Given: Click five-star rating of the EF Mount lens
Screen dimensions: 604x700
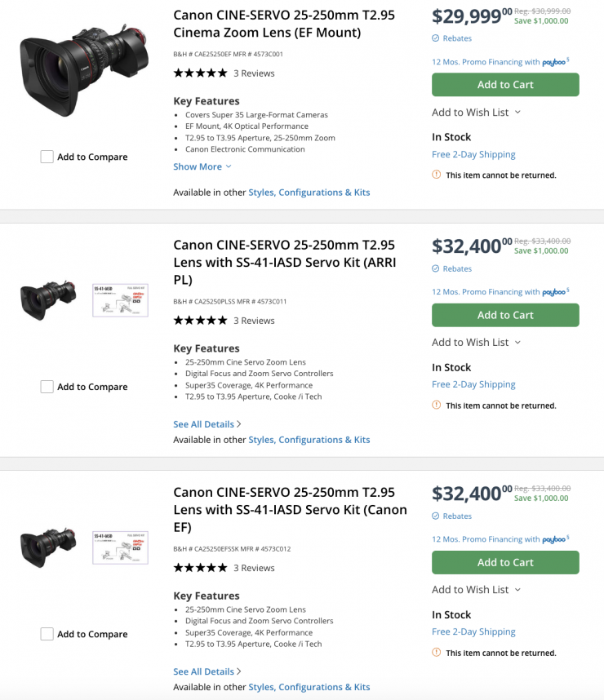Looking at the screenshot, I should [200, 73].
